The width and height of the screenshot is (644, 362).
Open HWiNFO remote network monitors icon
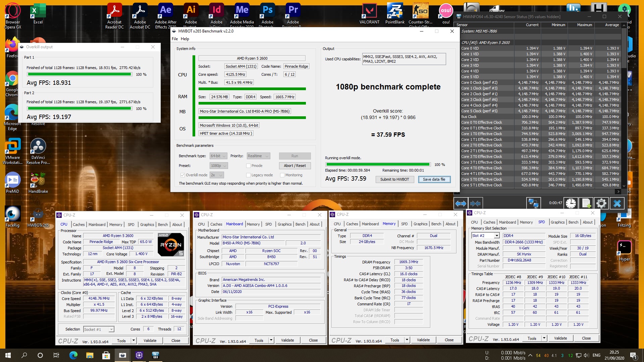533,203
